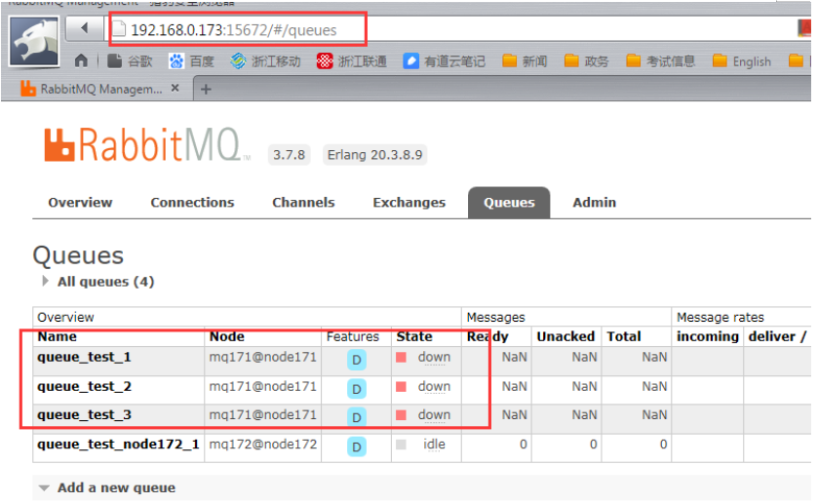Click the idle state of queue_test_node172_1
818x504 pixels.
(434, 444)
